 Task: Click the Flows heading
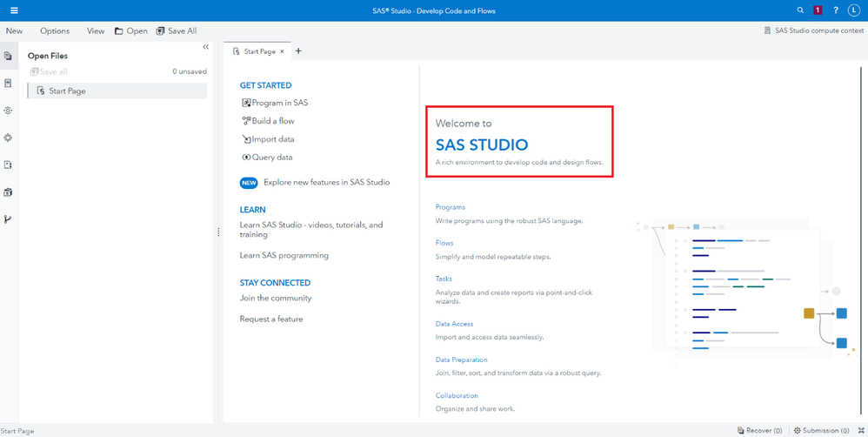pos(444,243)
